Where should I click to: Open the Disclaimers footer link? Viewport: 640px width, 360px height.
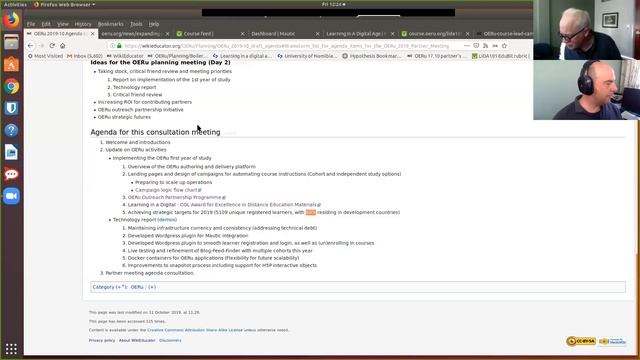170,340
